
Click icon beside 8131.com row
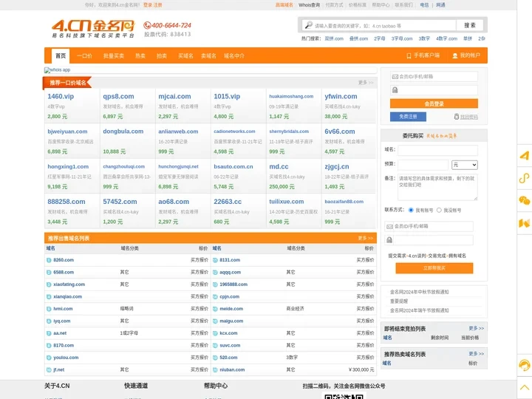[x=215, y=260]
